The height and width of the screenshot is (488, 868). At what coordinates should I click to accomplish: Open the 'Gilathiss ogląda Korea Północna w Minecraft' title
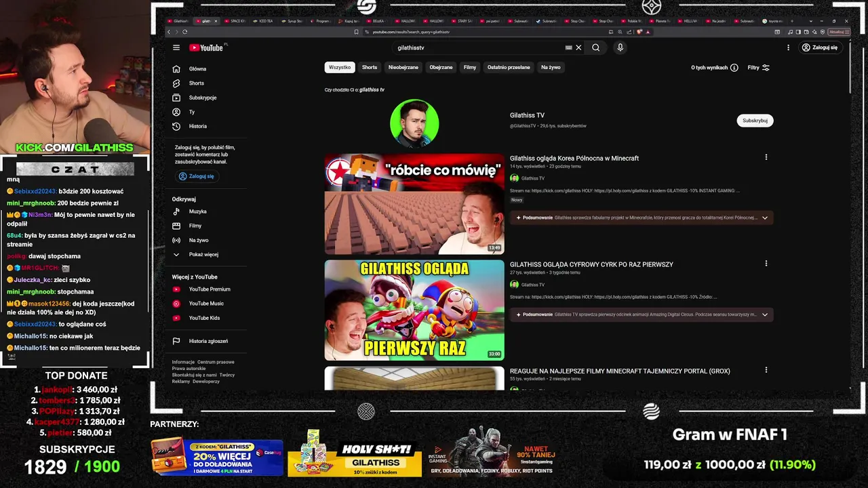[x=574, y=158]
